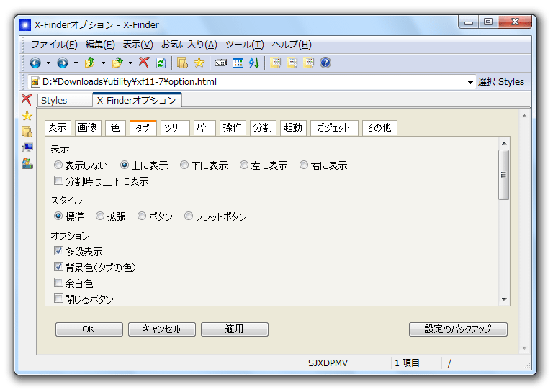Click the first yellow thumbnail folder icon

(x=276, y=63)
